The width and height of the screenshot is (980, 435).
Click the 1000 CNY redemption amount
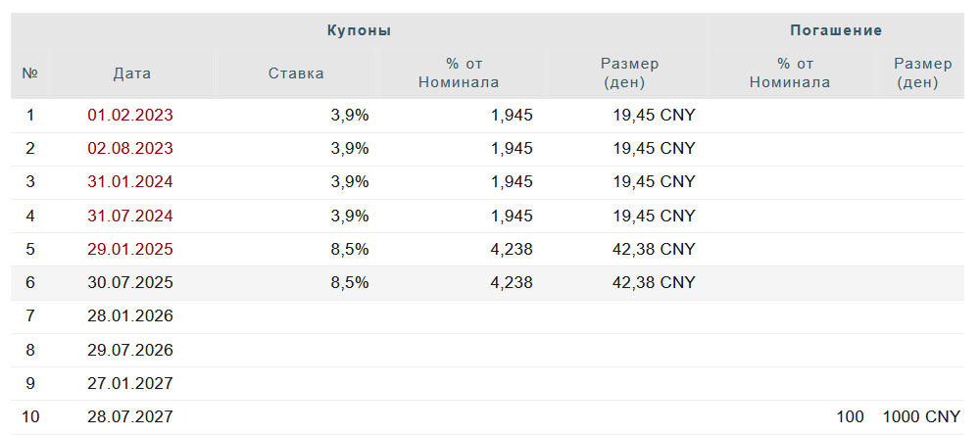click(921, 416)
